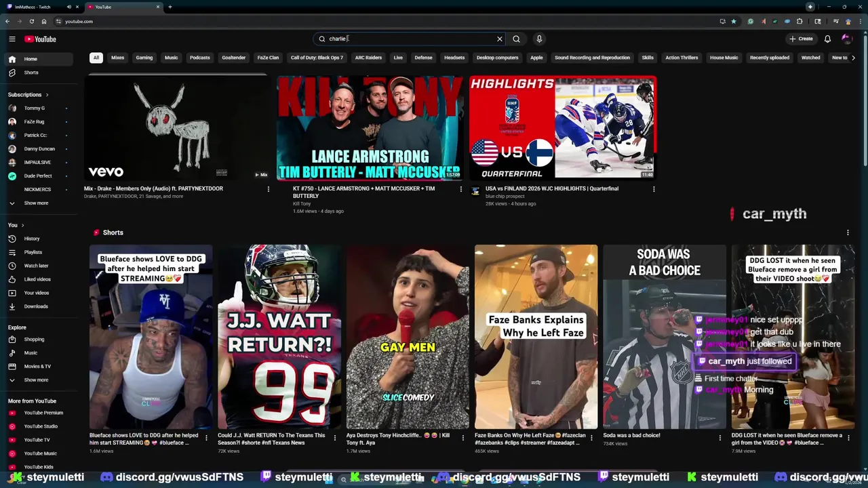The image size is (868, 488).
Task: Click inside the YouTube search field
Action: click(x=410, y=39)
